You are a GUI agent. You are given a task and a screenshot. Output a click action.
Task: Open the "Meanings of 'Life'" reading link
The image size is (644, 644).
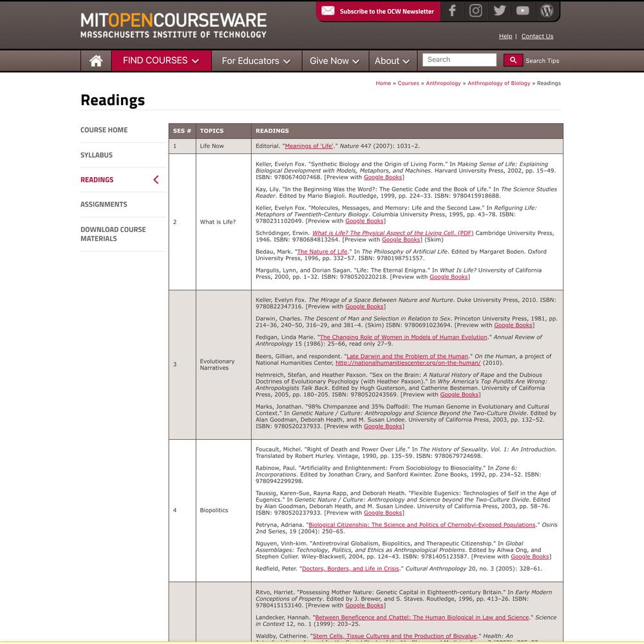(x=309, y=146)
